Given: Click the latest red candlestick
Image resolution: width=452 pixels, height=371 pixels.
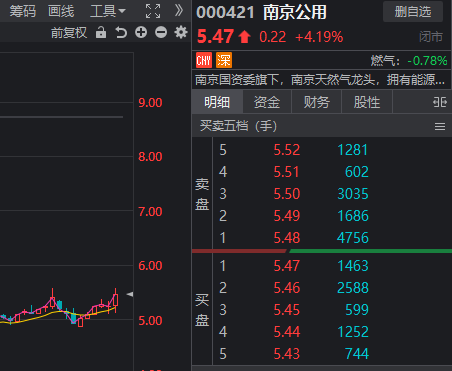Looking at the screenshot, I should pyautogui.click(x=116, y=299).
